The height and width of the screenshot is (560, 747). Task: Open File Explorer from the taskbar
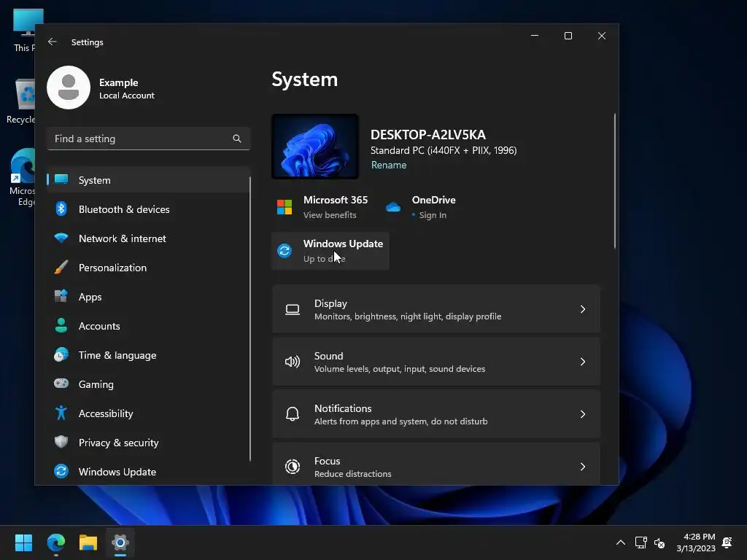(x=88, y=542)
